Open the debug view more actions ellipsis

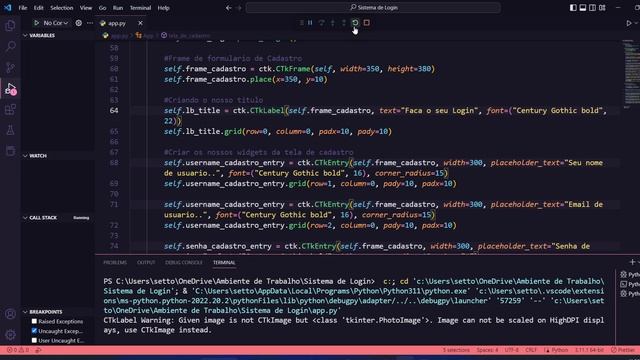pyautogui.click(x=90, y=23)
